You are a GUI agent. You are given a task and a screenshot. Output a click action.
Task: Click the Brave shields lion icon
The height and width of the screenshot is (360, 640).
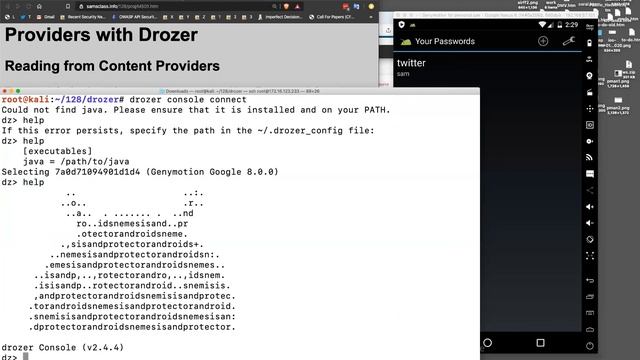[286, 6]
